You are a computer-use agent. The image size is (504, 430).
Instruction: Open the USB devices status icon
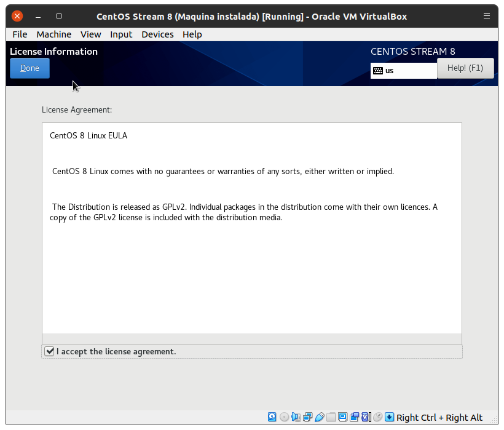[319, 417]
